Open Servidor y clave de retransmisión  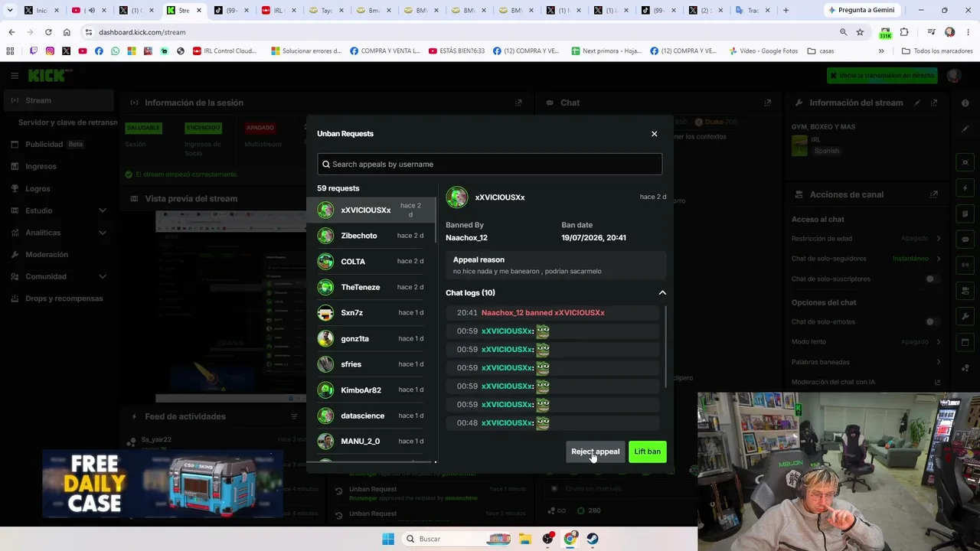pos(67,122)
